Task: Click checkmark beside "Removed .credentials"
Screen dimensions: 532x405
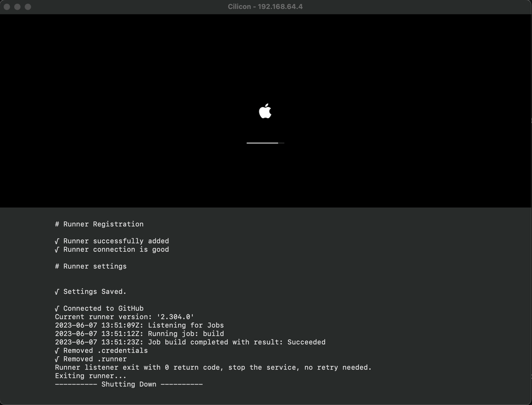Action: click(57, 351)
